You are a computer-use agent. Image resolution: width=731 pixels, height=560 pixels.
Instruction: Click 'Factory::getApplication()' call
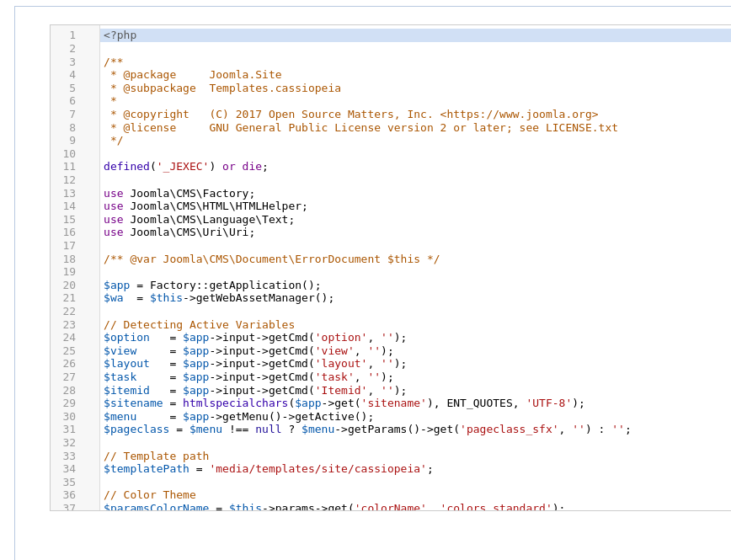232,285
